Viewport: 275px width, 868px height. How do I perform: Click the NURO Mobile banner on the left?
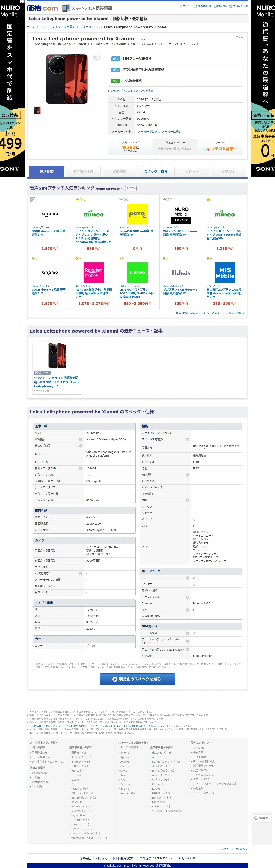click(x=12, y=89)
